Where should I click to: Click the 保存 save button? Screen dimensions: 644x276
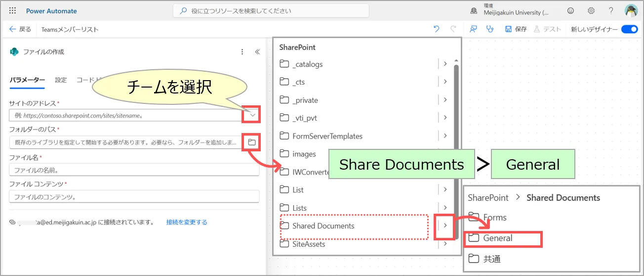[516, 29]
